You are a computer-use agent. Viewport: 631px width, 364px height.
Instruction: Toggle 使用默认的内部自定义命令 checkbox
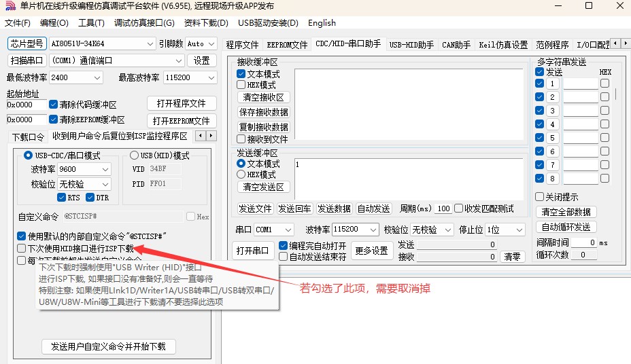click(x=21, y=236)
